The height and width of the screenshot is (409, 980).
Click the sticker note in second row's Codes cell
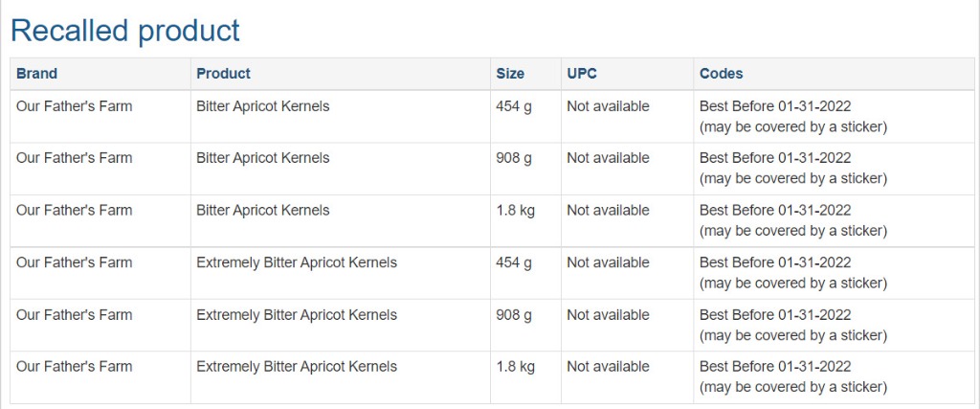click(792, 179)
